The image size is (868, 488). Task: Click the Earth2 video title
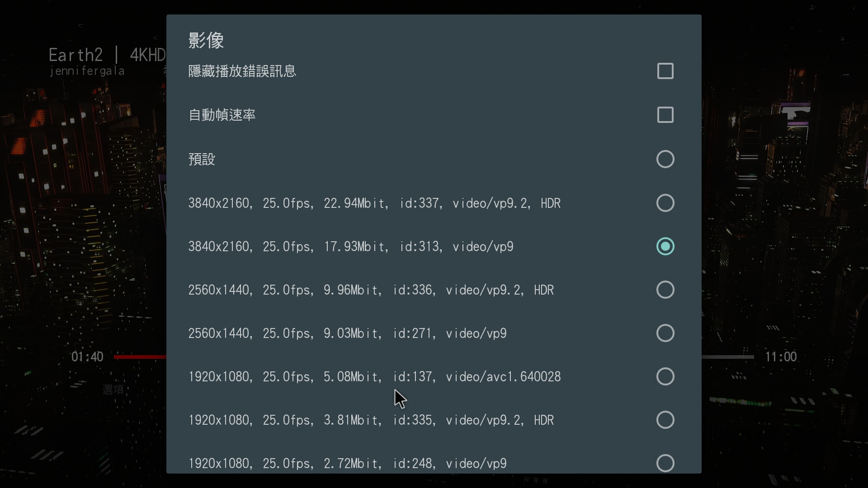click(x=75, y=55)
